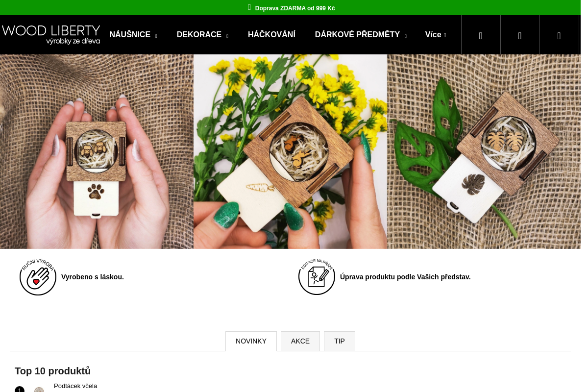Open the Podtácek včela product link
Viewport: 588px width, 392px height.
tap(75, 386)
